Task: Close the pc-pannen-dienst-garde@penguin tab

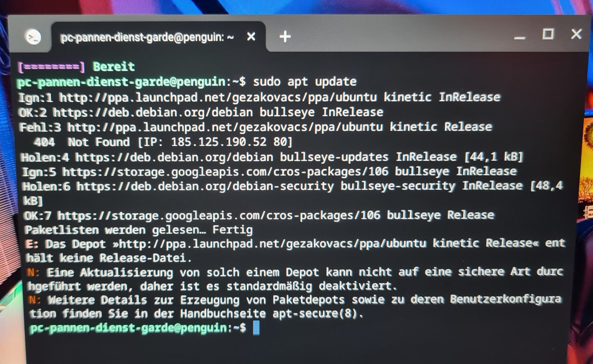Action: (251, 37)
